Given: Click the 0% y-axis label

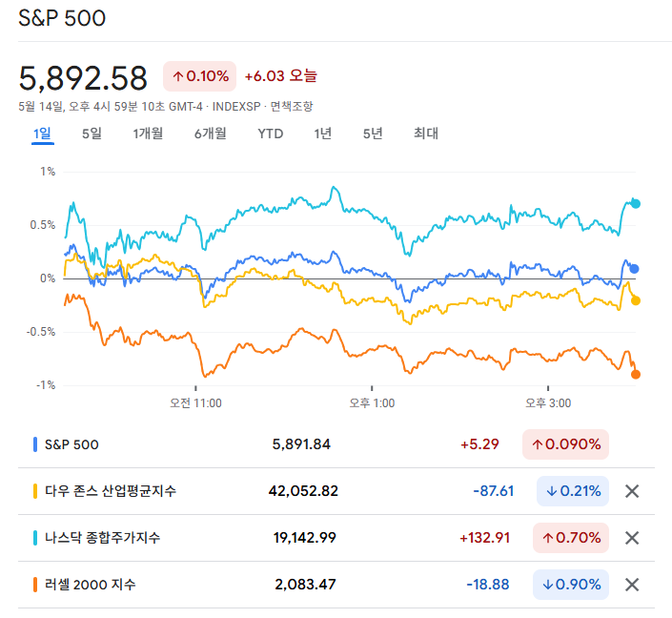Looking at the screenshot, I should 48,278.
